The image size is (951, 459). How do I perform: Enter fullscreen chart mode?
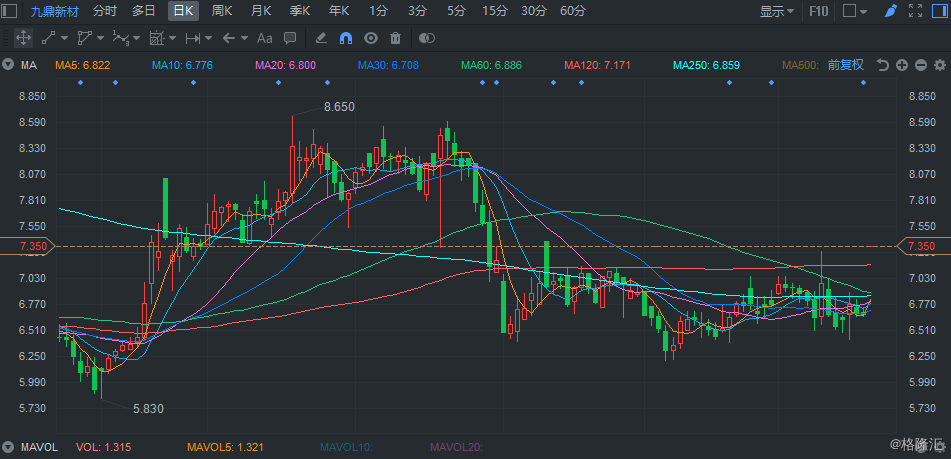(x=915, y=12)
